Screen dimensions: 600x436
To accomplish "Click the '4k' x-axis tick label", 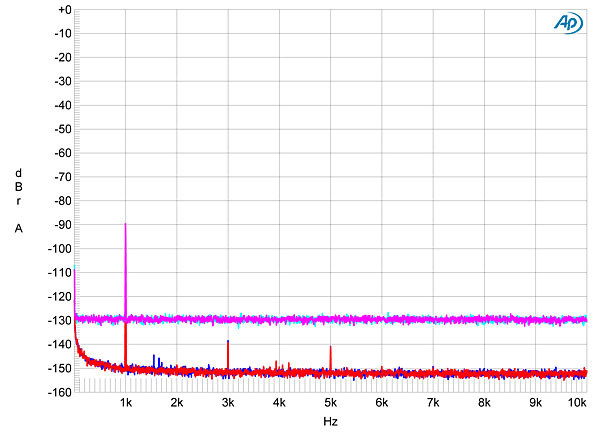I will tap(279, 403).
